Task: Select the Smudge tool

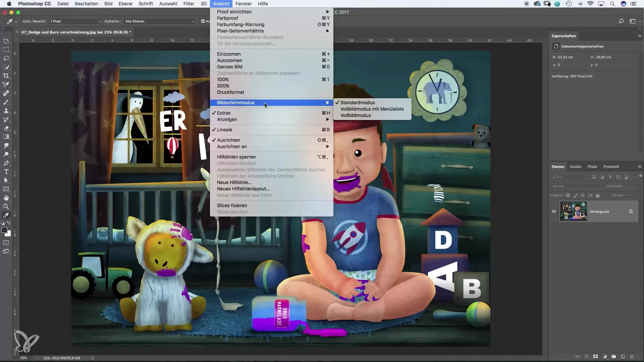Action: coord(6,145)
